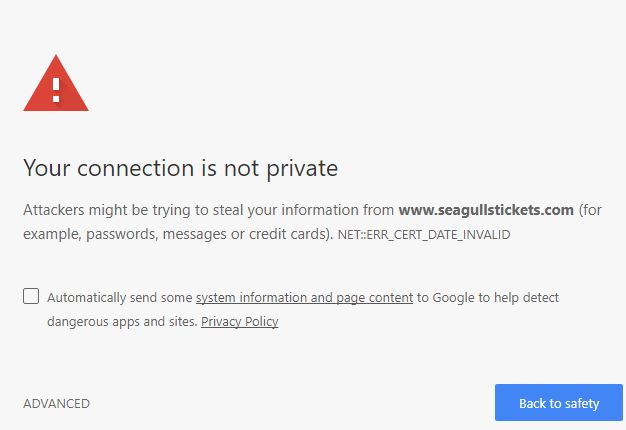Click the NET::ERR_CERT_DATE_INVALID error code
626x430 pixels.
(x=424, y=234)
